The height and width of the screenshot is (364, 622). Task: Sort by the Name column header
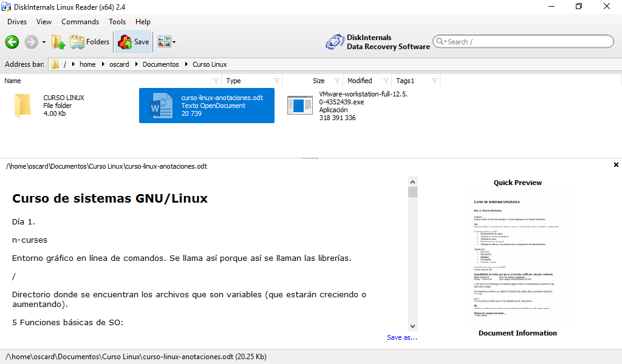click(13, 81)
